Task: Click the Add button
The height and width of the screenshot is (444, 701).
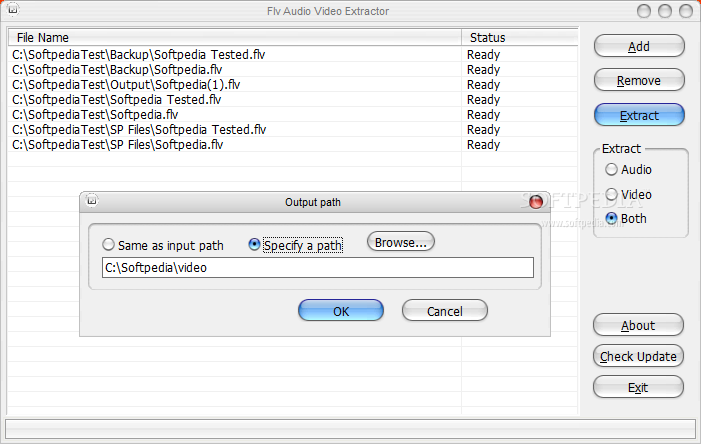Action: click(639, 46)
